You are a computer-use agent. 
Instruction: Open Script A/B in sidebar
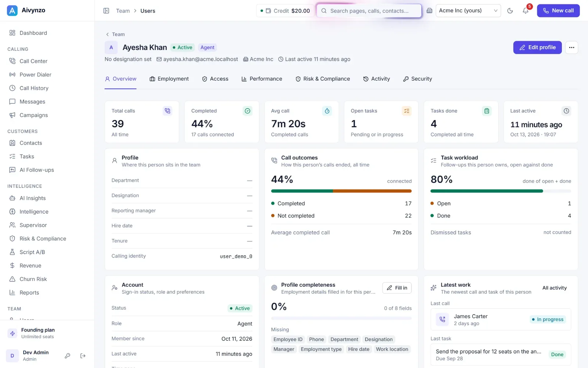(47, 252)
